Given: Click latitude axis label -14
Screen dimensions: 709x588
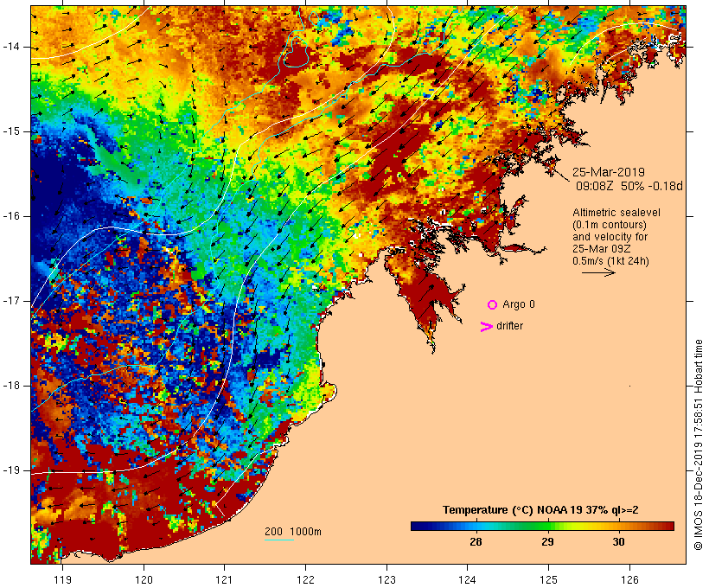Looking at the screenshot, I should coord(11,47).
